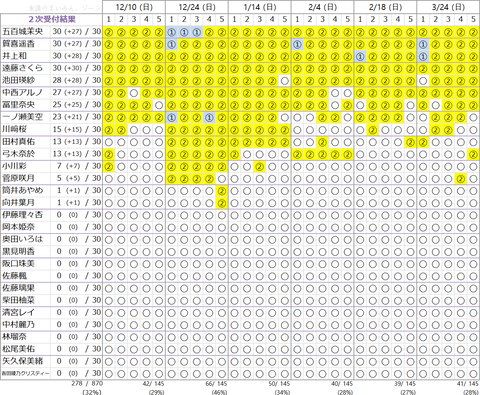Select the empty circle in 冨里奈央's 12/10 block

tap(159, 105)
